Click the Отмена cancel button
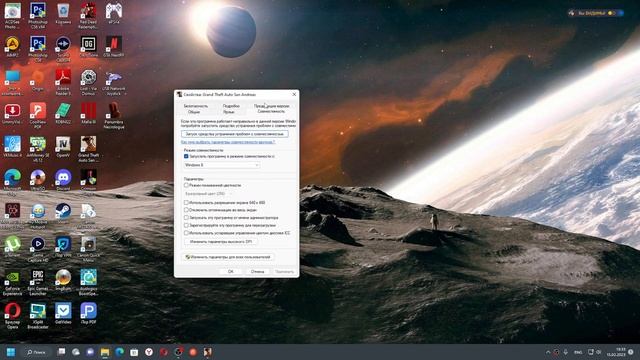This screenshot has height=360, width=640. [258, 271]
